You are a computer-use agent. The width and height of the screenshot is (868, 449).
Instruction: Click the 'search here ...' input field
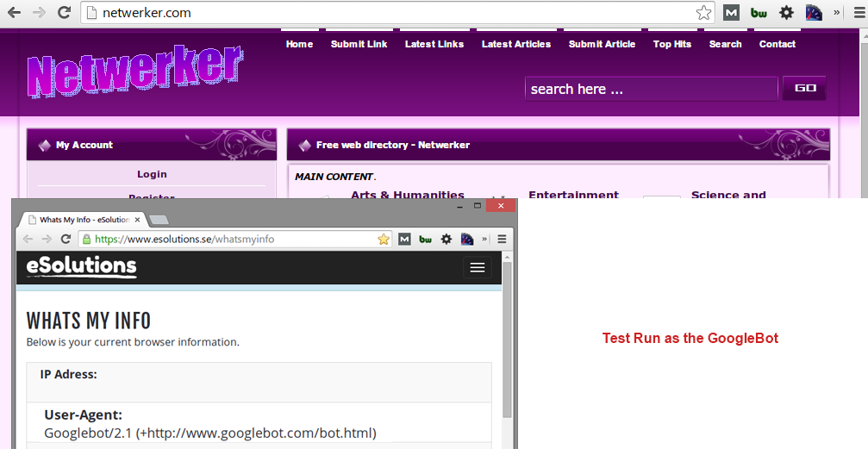click(x=651, y=89)
